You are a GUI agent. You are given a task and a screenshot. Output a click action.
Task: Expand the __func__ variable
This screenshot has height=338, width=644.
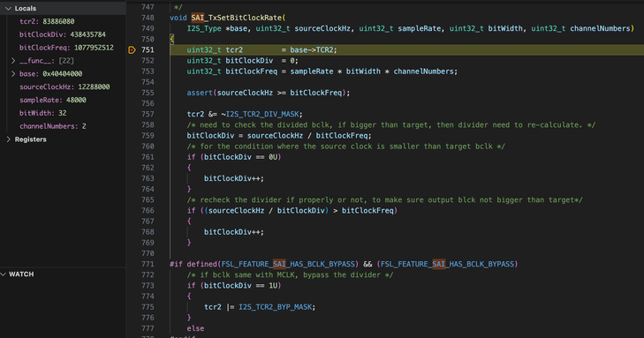point(13,61)
